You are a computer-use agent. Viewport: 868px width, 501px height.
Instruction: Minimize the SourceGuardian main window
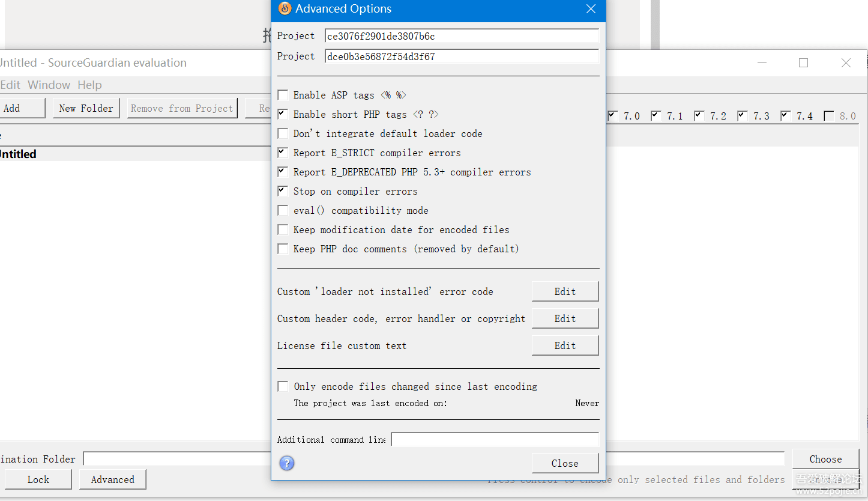point(762,62)
